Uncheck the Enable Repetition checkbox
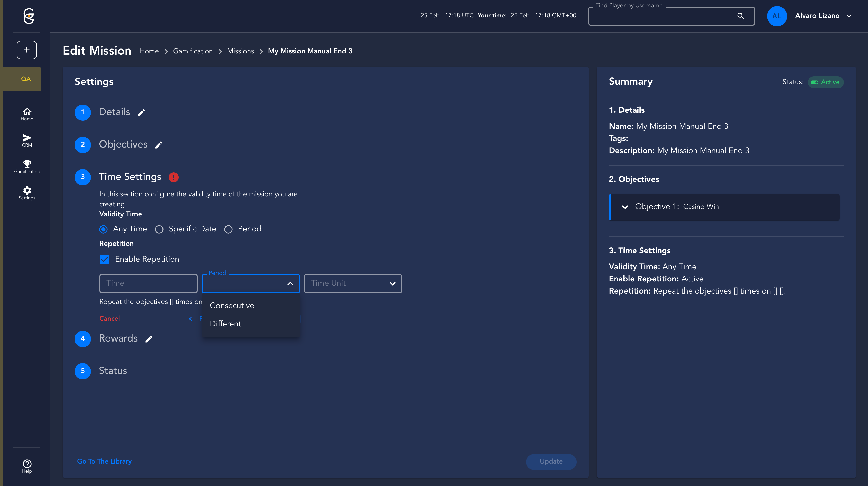The image size is (868, 486). point(104,259)
